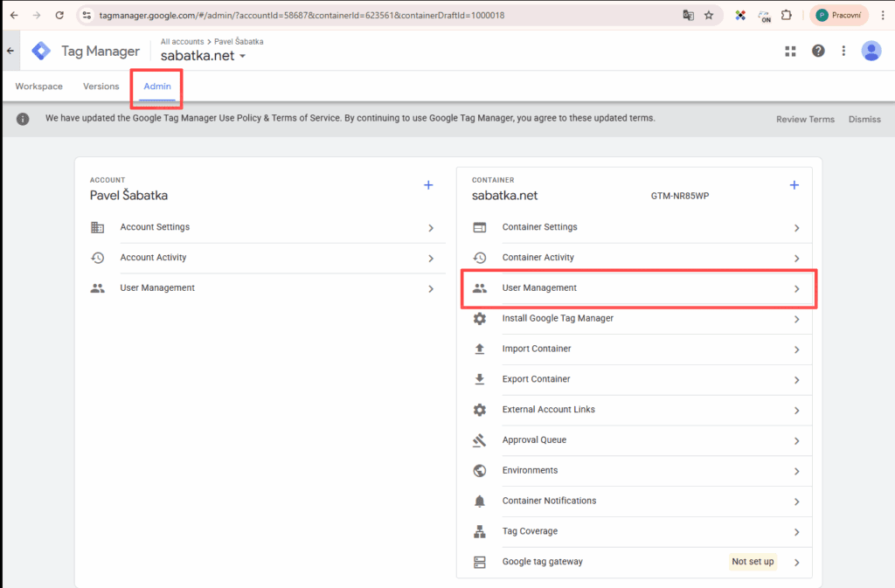This screenshot has height=588, width=895.
Task: Open the Google account avatar
Action: pyautogui.click(x=871, y=51)
